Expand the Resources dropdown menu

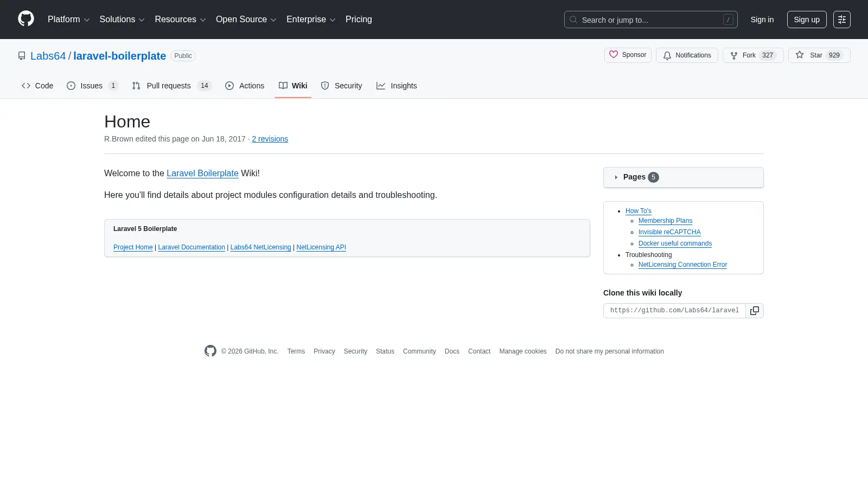coord(180,20)
